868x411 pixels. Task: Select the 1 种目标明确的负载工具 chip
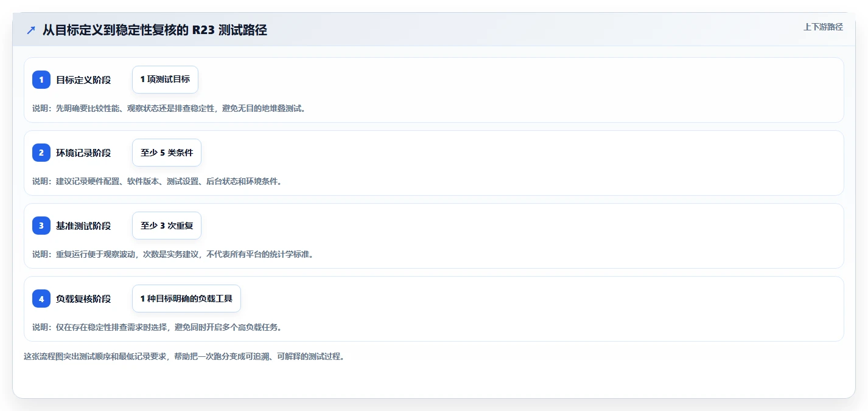pos(186,299)
